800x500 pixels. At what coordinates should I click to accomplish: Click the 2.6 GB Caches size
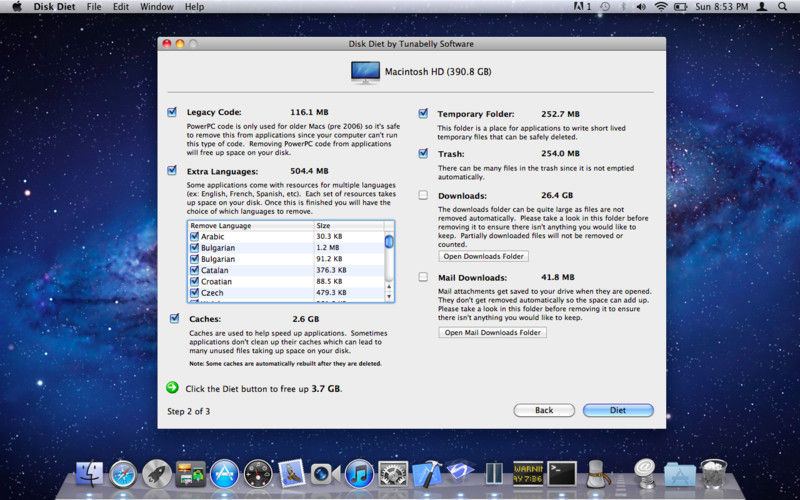pyautogui.click(x=306, y=319)
